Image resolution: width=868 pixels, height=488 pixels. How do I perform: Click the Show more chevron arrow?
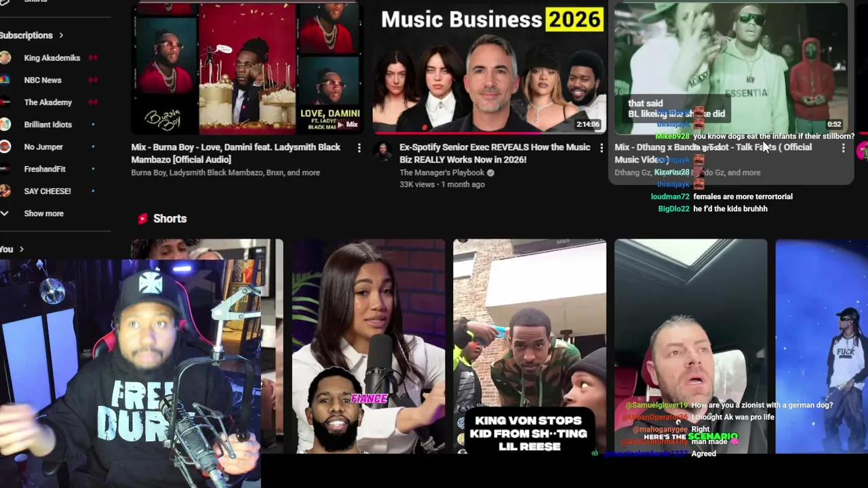click(x=4, y=213)
